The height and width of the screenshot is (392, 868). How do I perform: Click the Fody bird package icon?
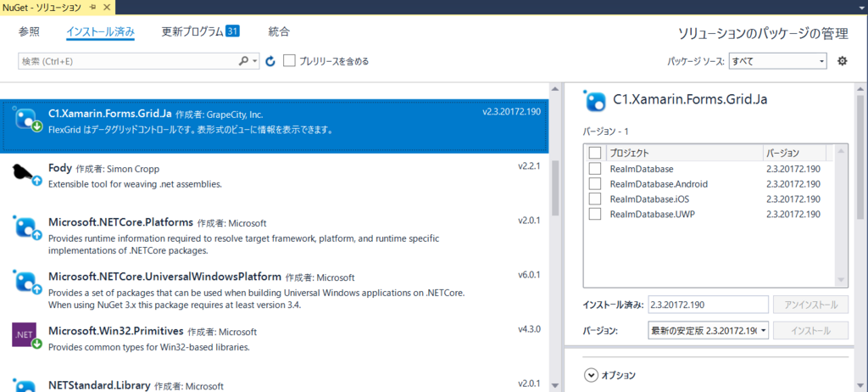[x=27, y=175]
